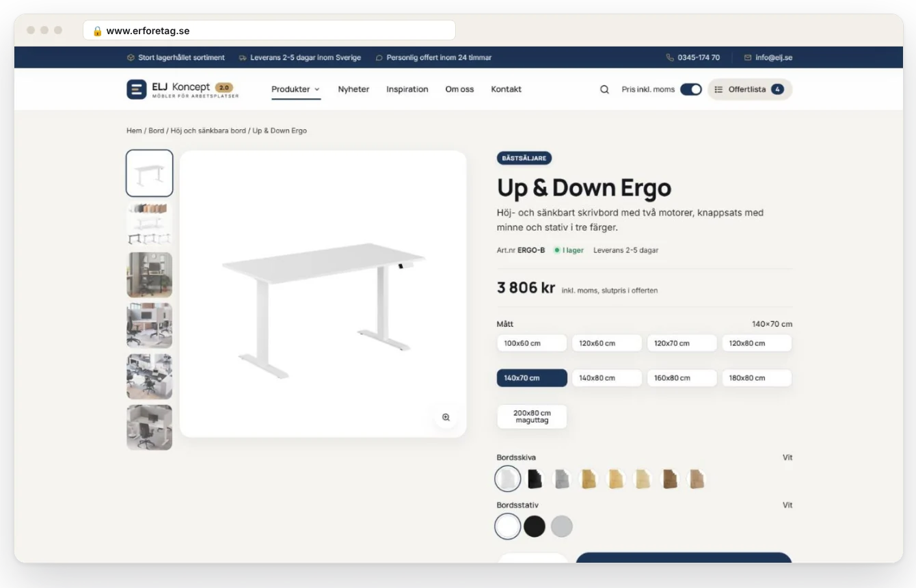
Task: Choose the black Bordsstativ frame color
Action: click(535, 526)
